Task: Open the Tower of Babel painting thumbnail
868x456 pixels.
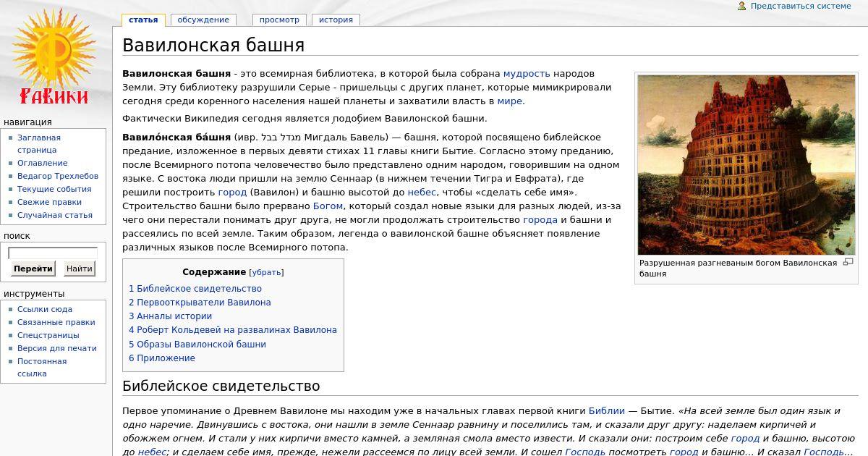Action: click(746, 164)
